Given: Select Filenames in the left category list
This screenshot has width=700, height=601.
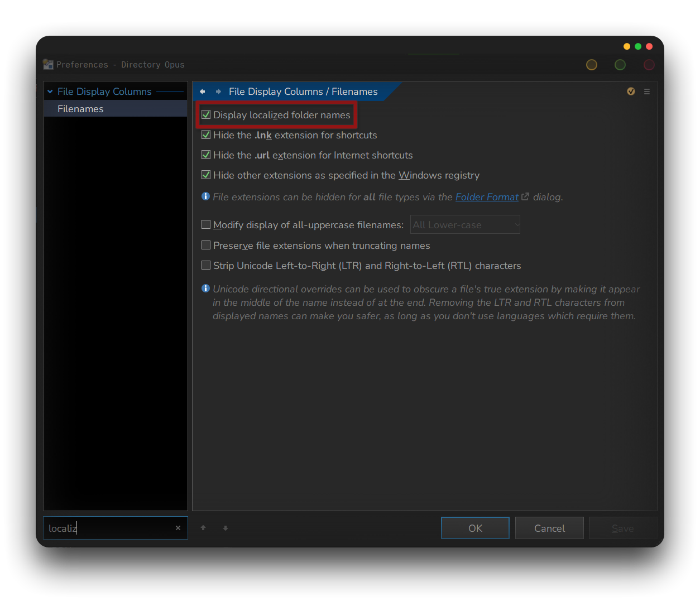Looking at the screenshot, I should (x=81, y=109).
